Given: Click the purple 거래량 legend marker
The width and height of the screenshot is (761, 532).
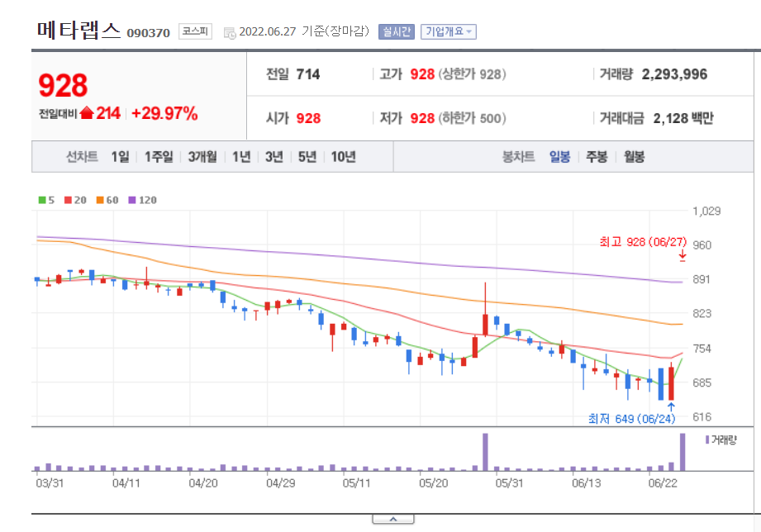Looking at the screenshot, I should pos(707,439).
